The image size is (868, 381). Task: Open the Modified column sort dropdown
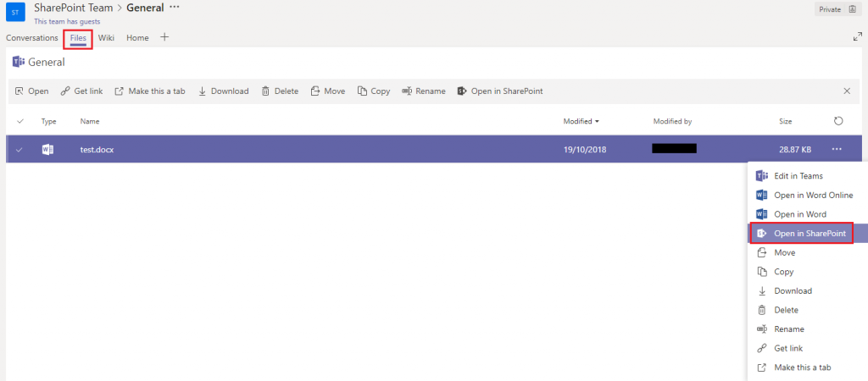pyautogui.click(x=581, y=121)
